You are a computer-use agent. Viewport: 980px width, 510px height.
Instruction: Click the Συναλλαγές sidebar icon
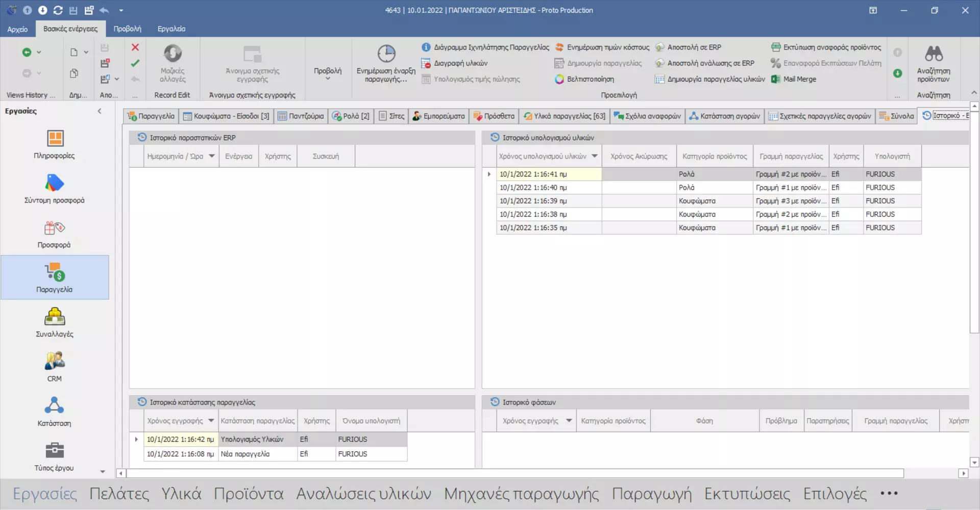click(55, 317)
